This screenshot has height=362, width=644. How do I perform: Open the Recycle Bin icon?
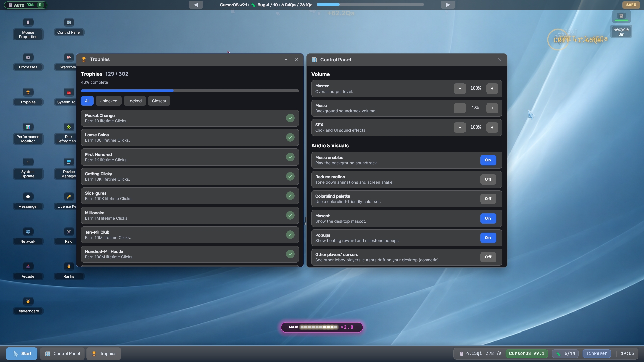(x=621, y=24)
